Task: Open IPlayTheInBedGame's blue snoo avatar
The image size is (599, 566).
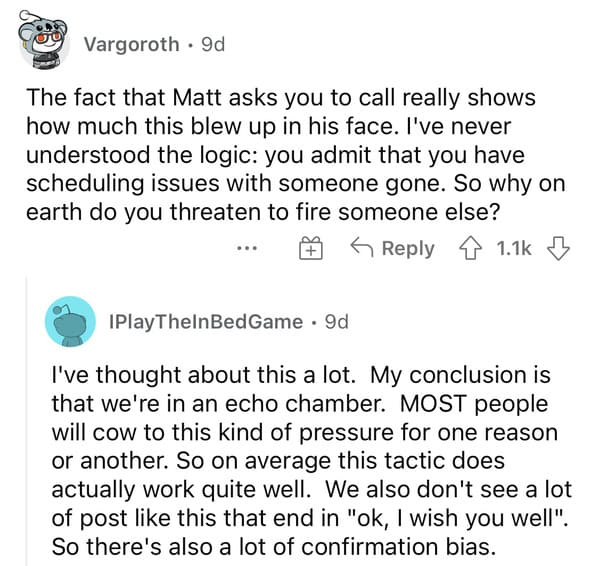Action: click(70, 322)
